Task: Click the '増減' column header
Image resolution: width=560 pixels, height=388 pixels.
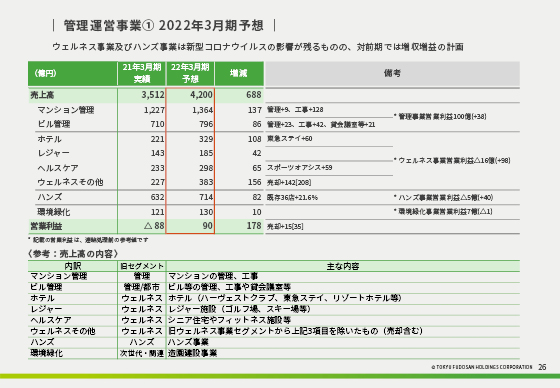Action: point(239,74)
